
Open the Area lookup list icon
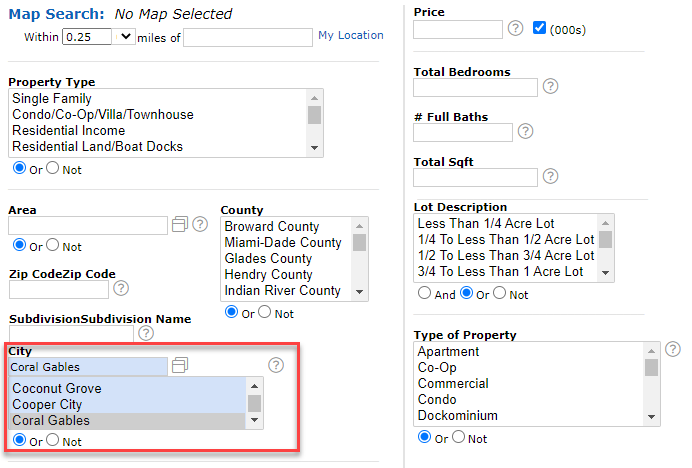pyautogui.click(x=180, y=225)
